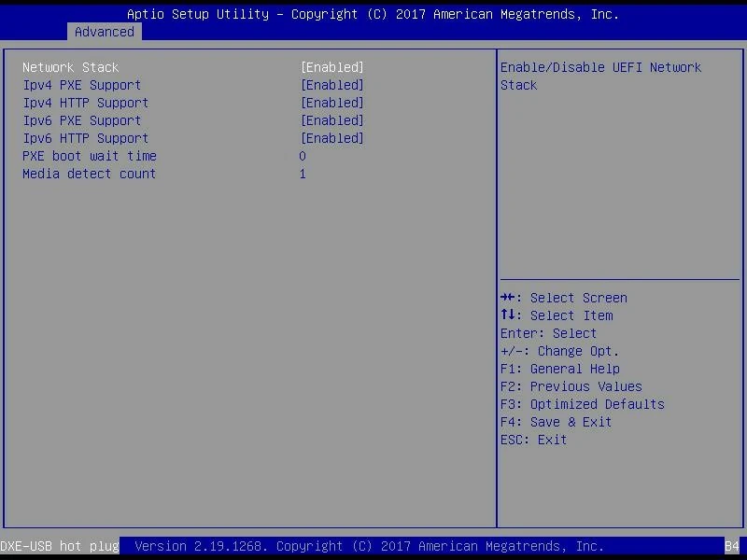Viewport: 747px width, 560px height.
Task: Select the Ipv4 PXE Support label
Action: click(82, 85)
